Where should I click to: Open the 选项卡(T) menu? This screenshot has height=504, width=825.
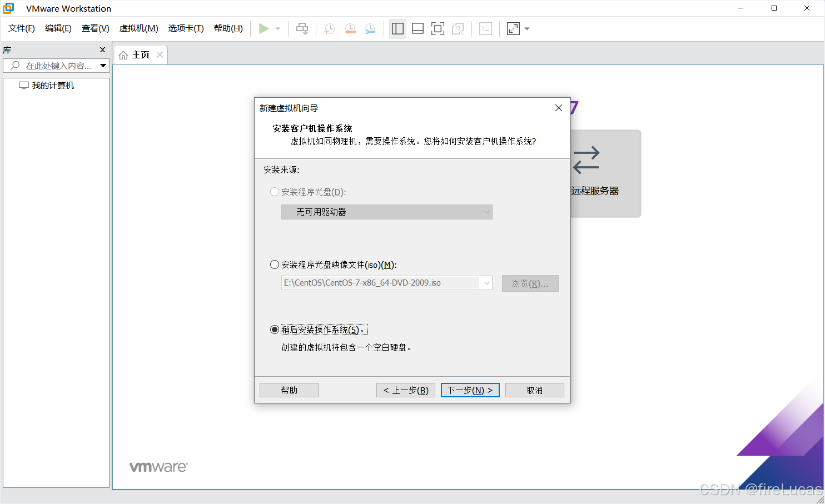[186, 28]
